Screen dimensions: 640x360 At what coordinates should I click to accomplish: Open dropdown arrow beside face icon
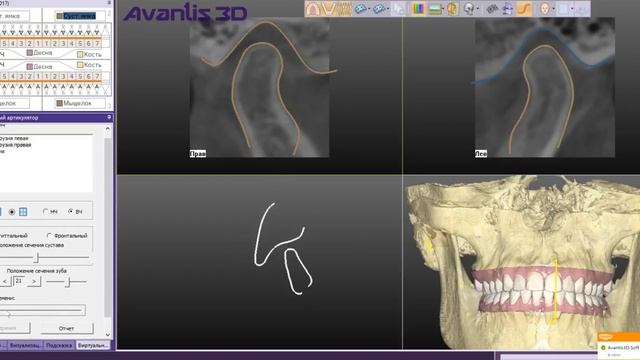(x=553, y=9)
